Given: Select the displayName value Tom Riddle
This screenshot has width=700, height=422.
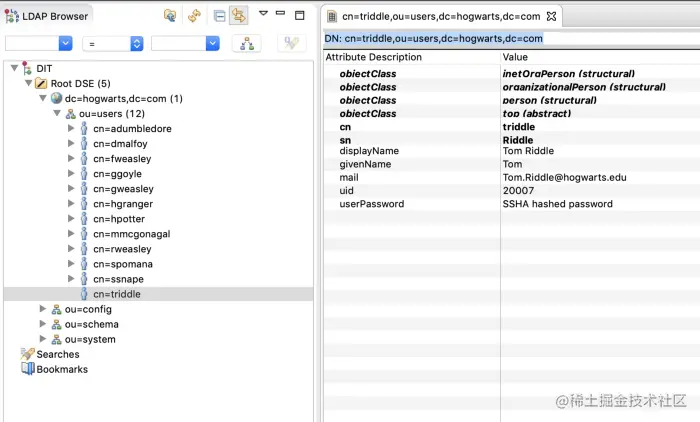Looking at the screenshot, I should click(528, 151).
